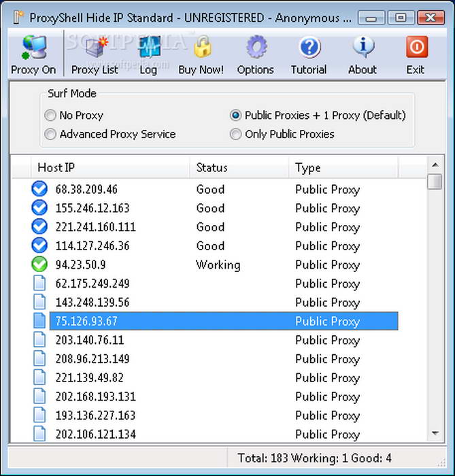
Task: Click blue check icon for 68.38.209.46
Action: pyautogui.click(x=39, y=189)
